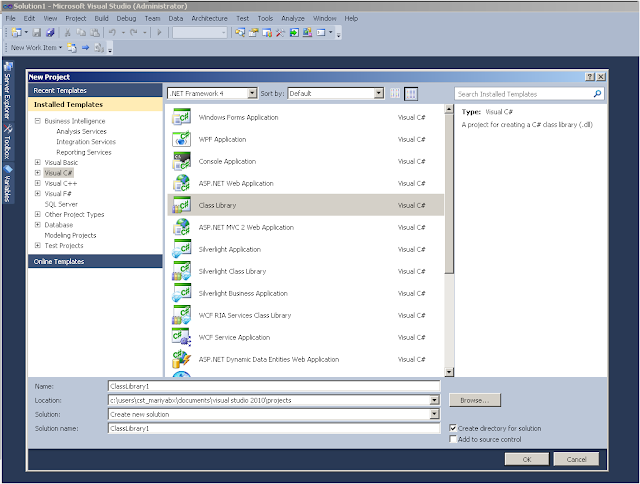Open the Analyze menu
The image size is (640, 484).
(x=293, y=18)
